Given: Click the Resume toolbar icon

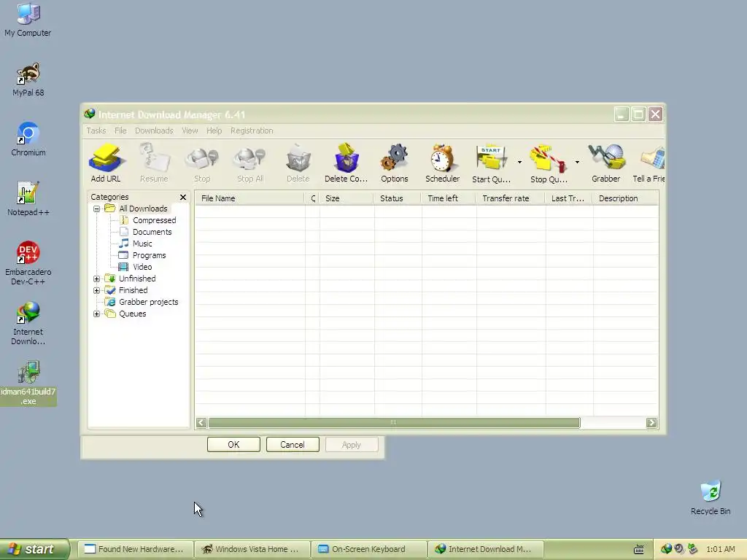Looking at the screenshot, I should pyautogui.click(x=154, y=163).
